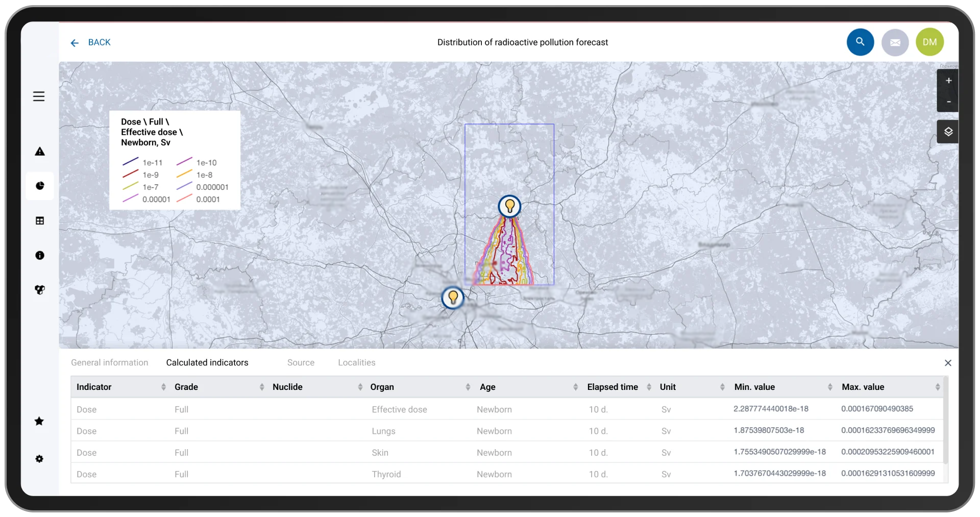980x517 pixels.
Task: Click the info circle sidebar icon
Action: 40,255
